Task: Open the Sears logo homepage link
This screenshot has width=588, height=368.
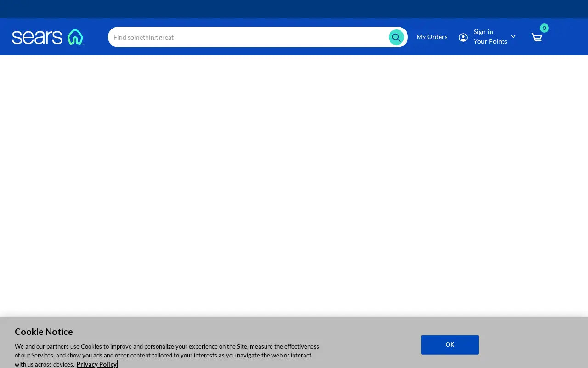Action: tap(48, 37)
